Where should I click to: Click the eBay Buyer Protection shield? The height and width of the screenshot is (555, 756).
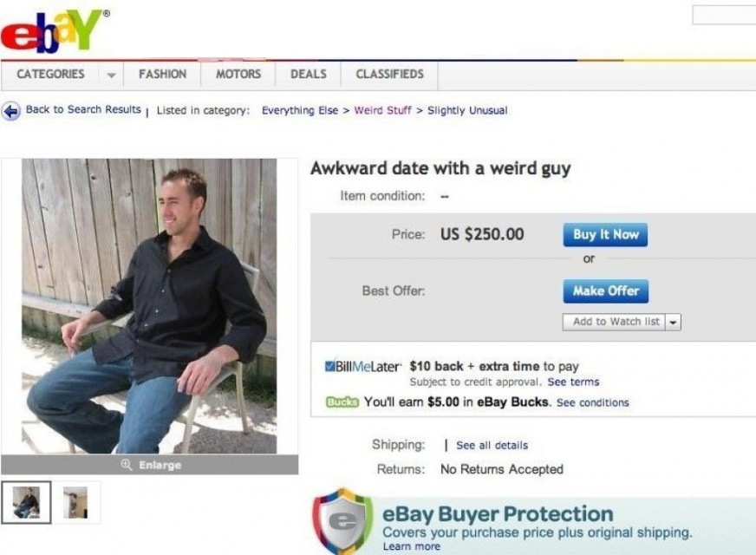(342, 521)
